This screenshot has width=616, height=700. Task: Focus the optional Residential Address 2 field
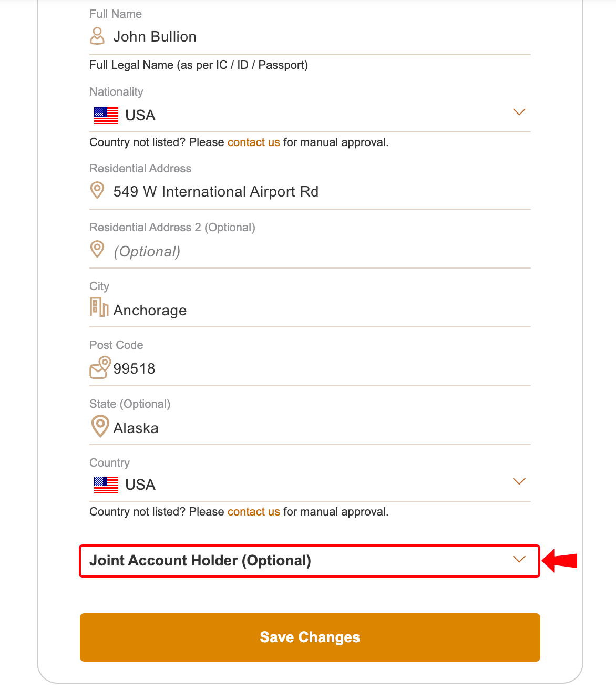(315, 252)
